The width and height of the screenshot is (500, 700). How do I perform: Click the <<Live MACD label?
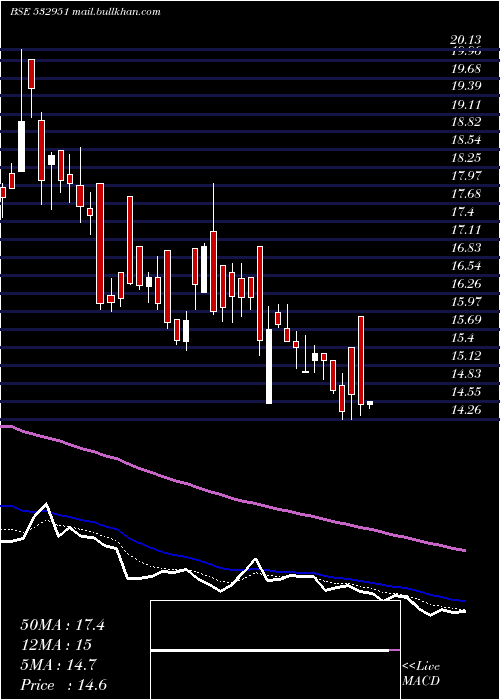(421, 674)
